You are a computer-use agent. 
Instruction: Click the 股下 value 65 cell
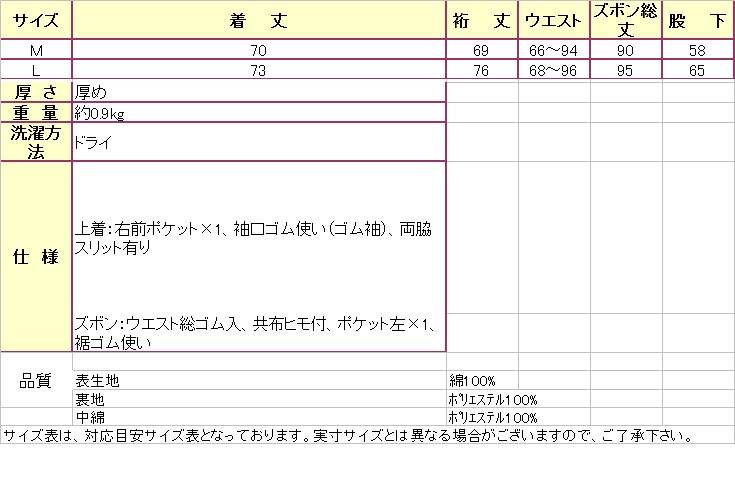coord(697,69)
